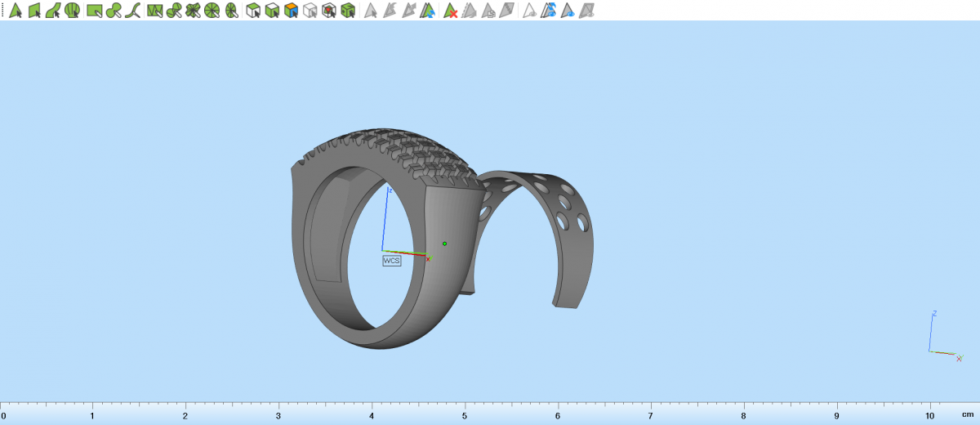Image resolution: width=980 pixels, height=425 pixels.
Task: Click the green wireframe cube selection icon
Action: click(253, 11)
